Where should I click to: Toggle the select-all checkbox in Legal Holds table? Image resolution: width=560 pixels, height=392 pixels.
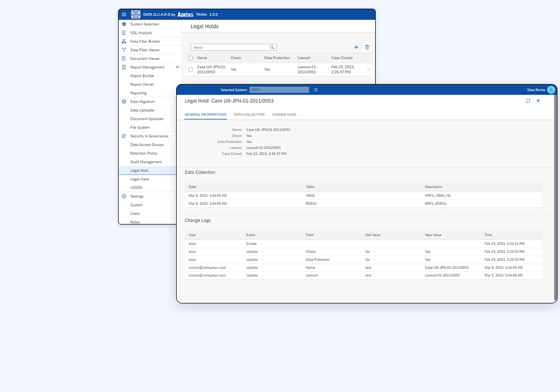[x=191, y=58]
